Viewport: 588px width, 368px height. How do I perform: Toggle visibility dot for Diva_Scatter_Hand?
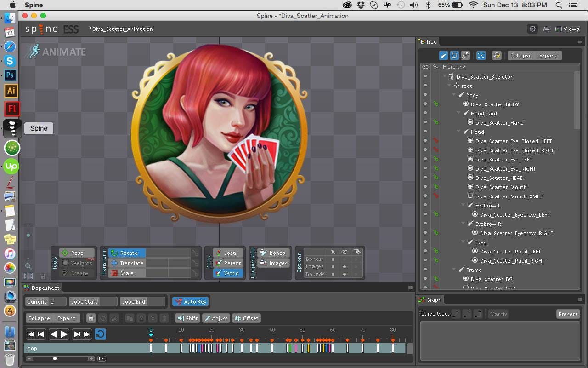[425, 122]
